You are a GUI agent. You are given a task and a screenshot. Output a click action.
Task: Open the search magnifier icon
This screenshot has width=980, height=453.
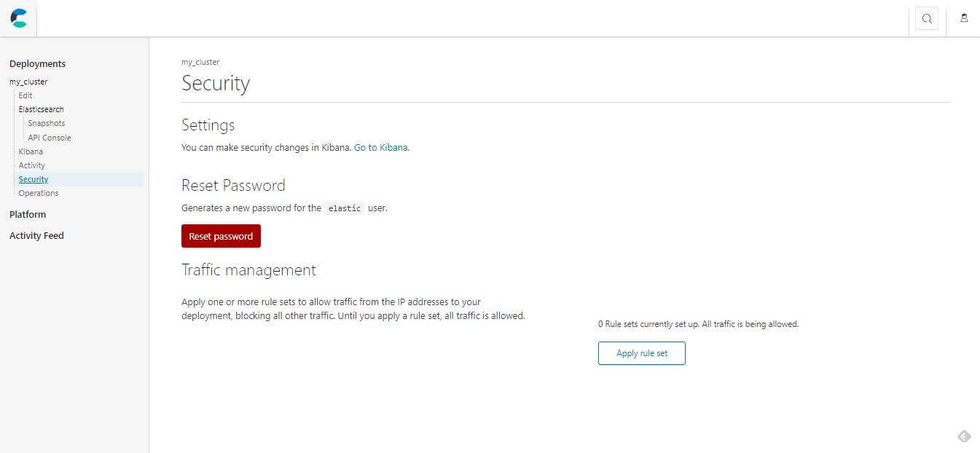[x=927, y=19]
